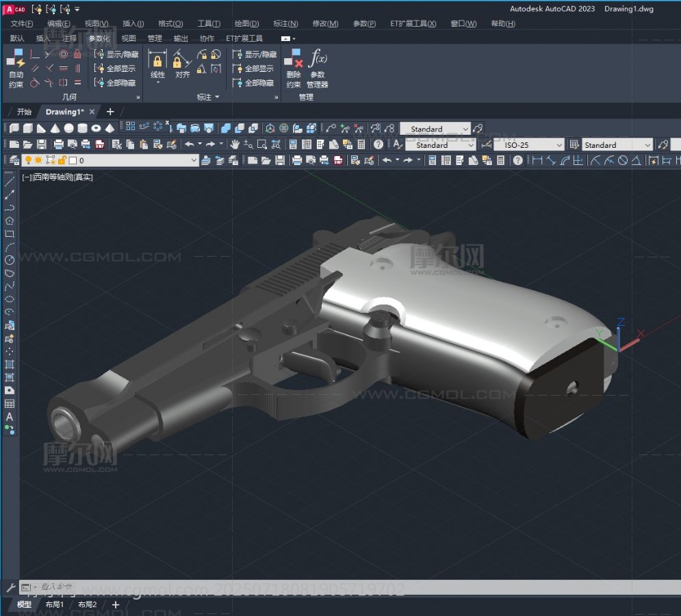Toggle layer 0 viewport freeze icon
This screenshot has height=616, width=681.
[x=51, y=160]
